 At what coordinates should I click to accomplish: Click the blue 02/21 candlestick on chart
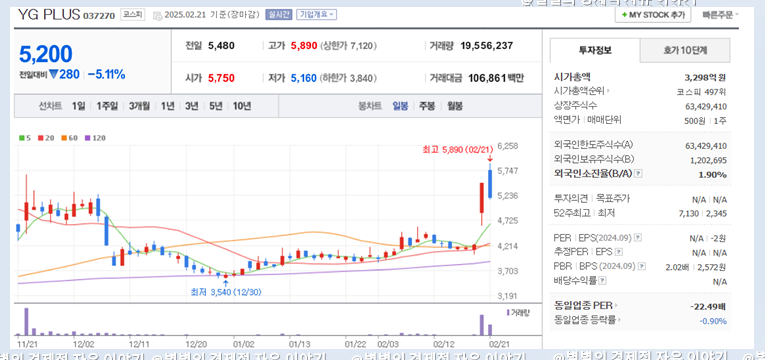pos(490,181)
